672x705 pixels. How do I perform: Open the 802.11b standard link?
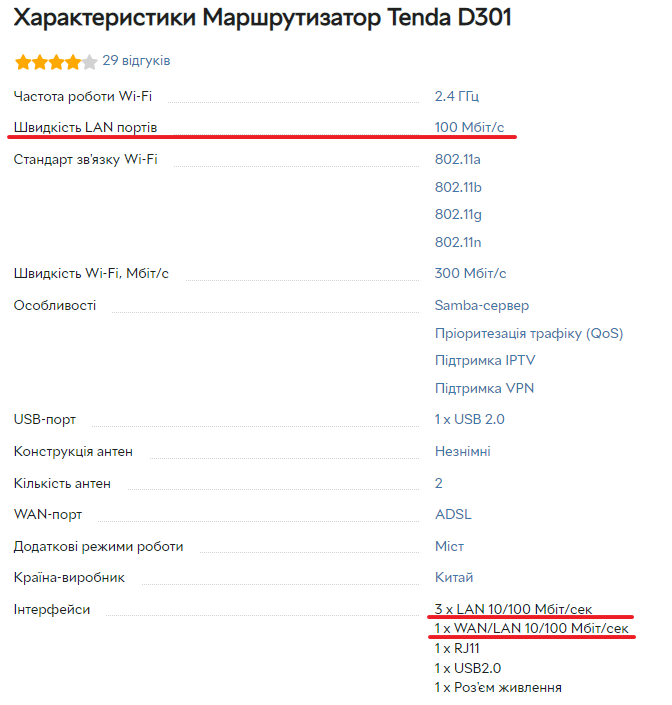tap(458, 187)
